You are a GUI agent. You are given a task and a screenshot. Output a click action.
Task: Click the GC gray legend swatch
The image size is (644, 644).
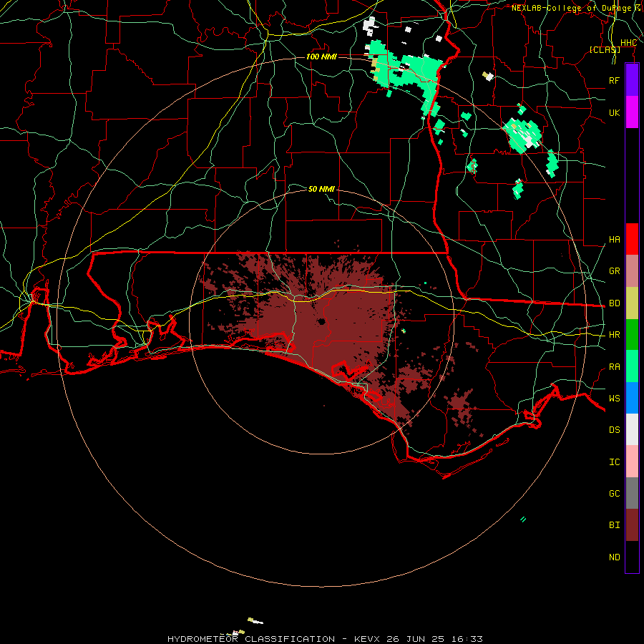pos(632,493)
